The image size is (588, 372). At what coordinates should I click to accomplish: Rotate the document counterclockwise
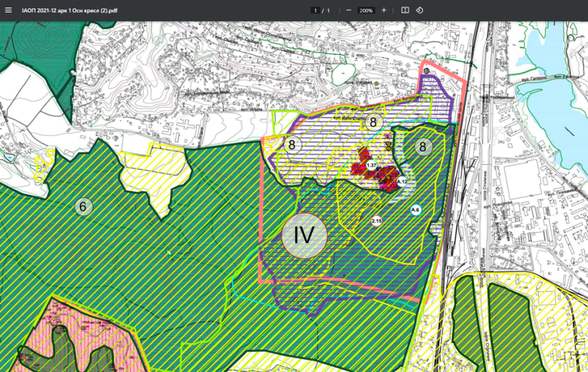(420, 10)
